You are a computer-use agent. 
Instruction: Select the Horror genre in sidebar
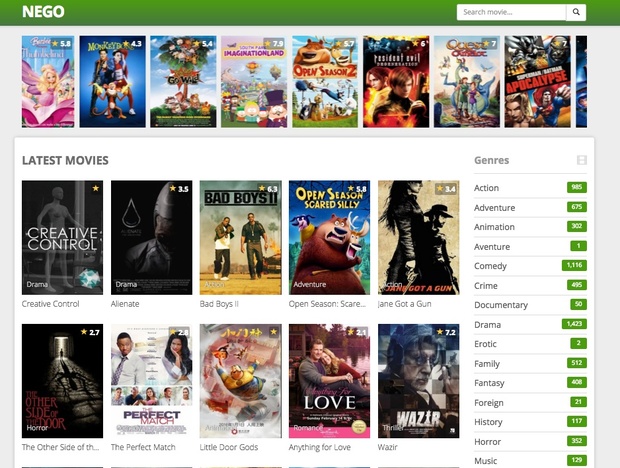click(488, 442)
